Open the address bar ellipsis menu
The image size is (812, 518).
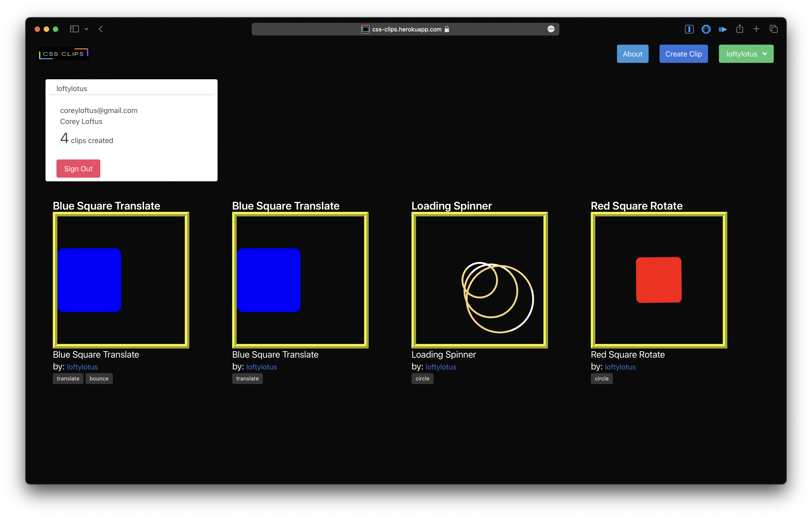point(551,29)
